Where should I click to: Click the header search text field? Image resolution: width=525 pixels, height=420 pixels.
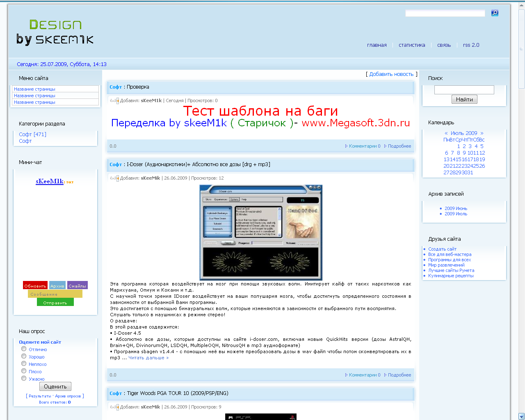tap(445, 13)
